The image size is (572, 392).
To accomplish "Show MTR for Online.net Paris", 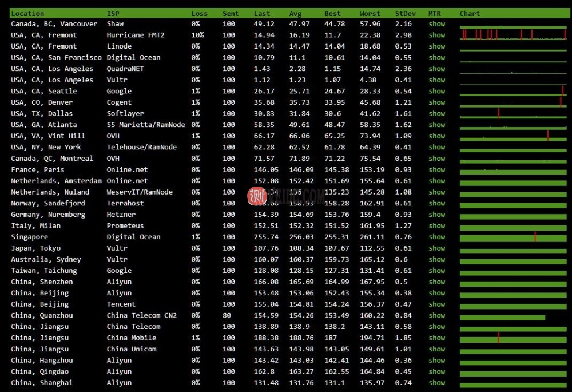I will [436, 169].
